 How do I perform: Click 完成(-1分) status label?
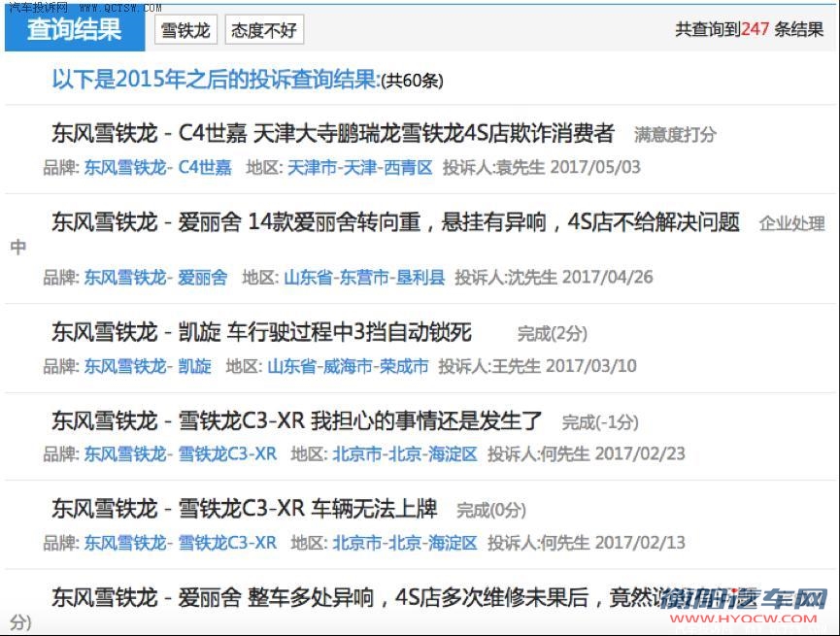pyautogui.click(x=600, y=422)
